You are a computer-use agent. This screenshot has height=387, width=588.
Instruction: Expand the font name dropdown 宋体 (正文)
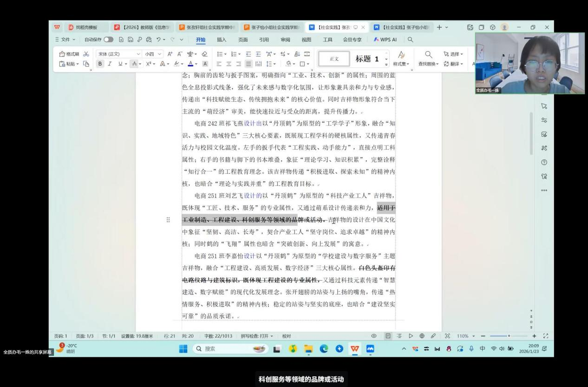[x=119, y=54]
